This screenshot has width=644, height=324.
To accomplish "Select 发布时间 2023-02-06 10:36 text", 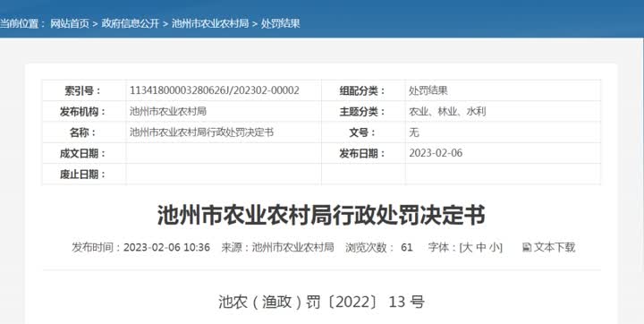I will click(141, 248).
